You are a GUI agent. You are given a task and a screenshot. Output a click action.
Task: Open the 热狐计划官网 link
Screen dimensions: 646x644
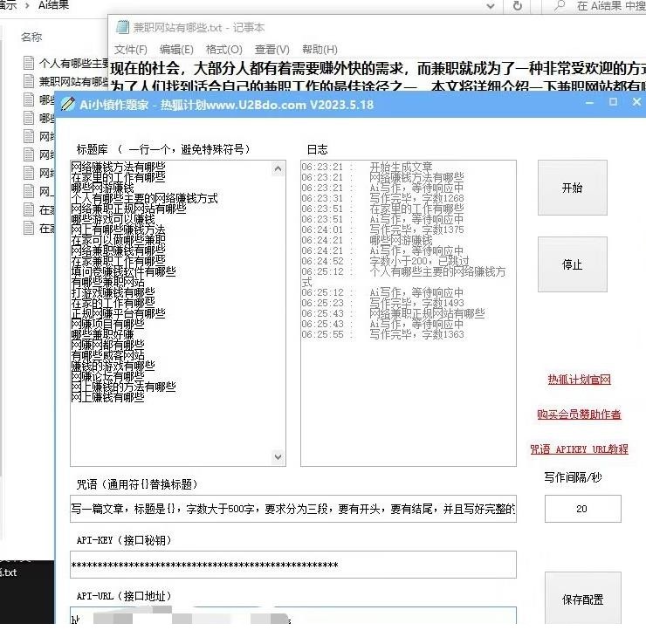(x=579, y=380)
